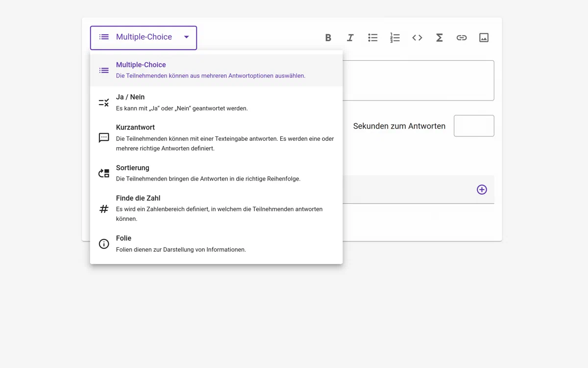This screenshot has width=588, height=368.
Task: Toggle italic text formatting
Action: [350, 38]
